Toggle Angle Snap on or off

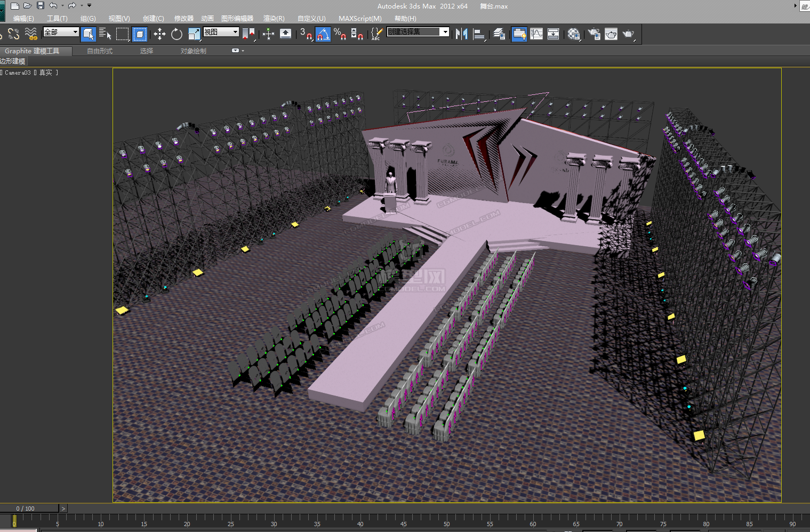323,35
